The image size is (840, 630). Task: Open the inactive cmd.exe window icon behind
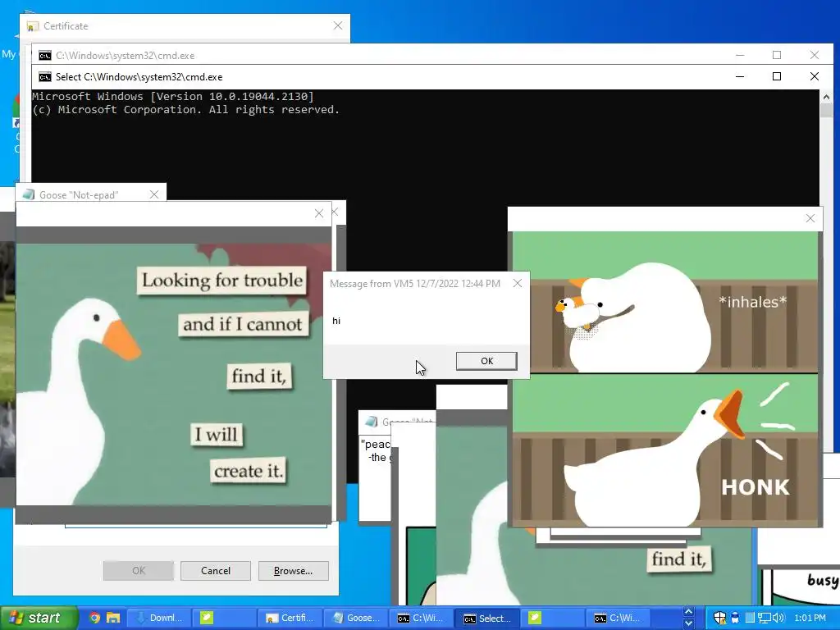click(45, 55)
